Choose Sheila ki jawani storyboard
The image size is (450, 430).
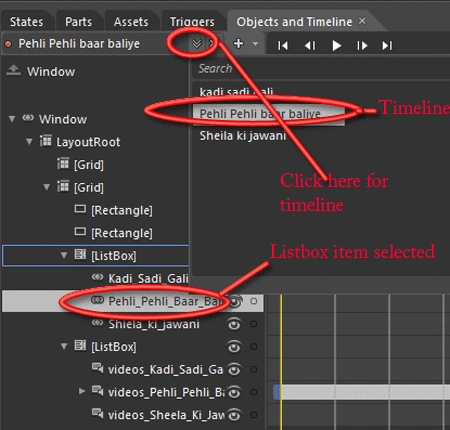pyautogui.click(x=243, y=136)
